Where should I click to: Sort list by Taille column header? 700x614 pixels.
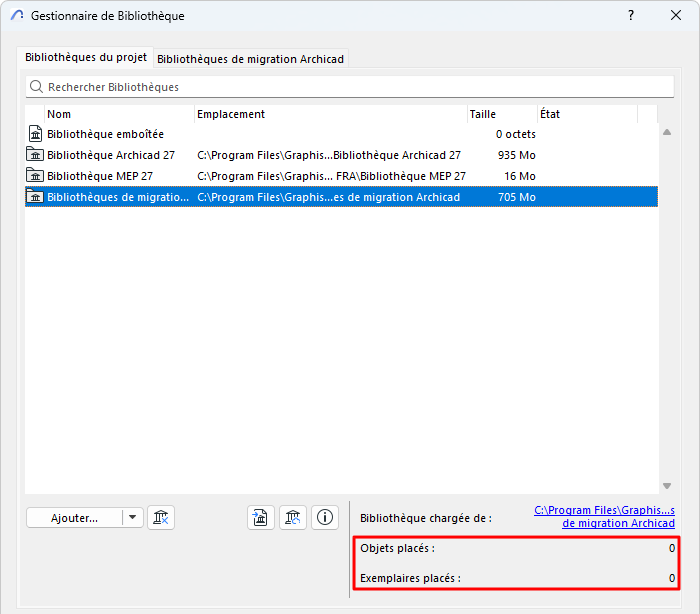(502, 114)
